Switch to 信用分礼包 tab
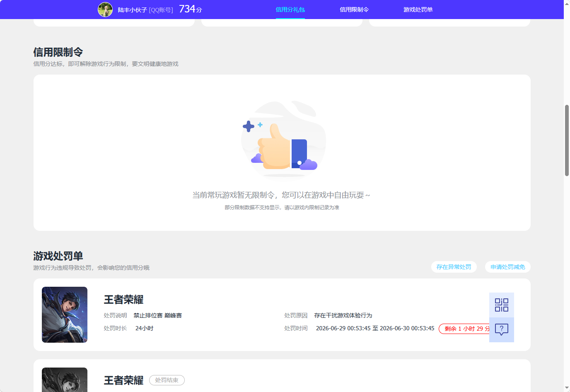The image size is (570, 392). (290, 10)
